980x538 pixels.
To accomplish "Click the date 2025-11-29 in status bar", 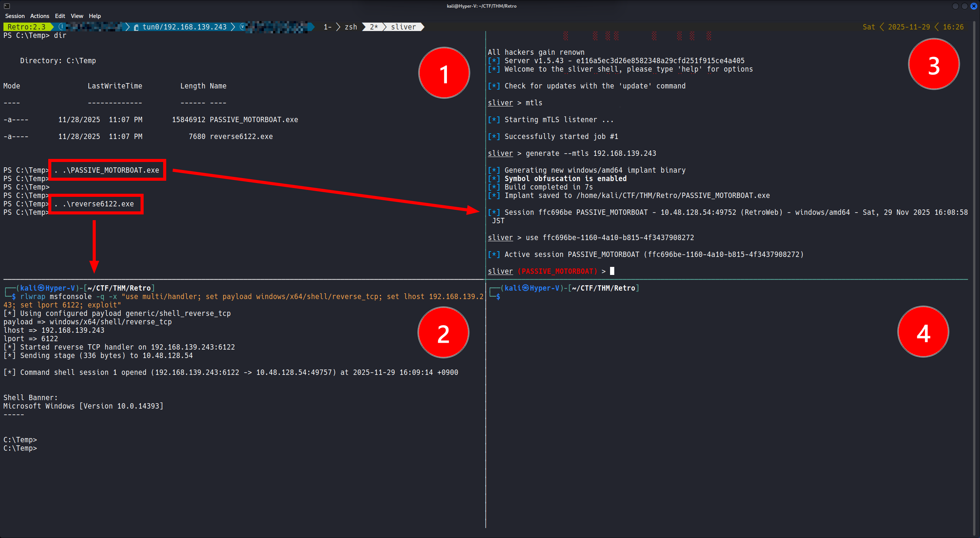I will (x=908, y=27).
